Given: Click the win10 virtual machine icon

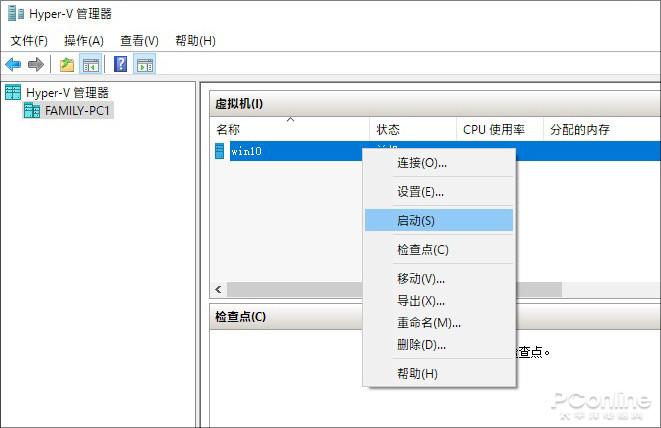Looking at the screenshot, I should (x=220, y=151).
